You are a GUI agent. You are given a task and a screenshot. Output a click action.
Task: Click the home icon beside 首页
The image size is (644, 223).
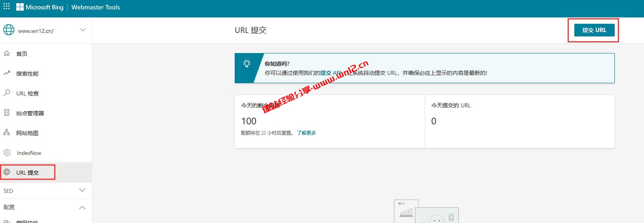click(x=7, y=53)
